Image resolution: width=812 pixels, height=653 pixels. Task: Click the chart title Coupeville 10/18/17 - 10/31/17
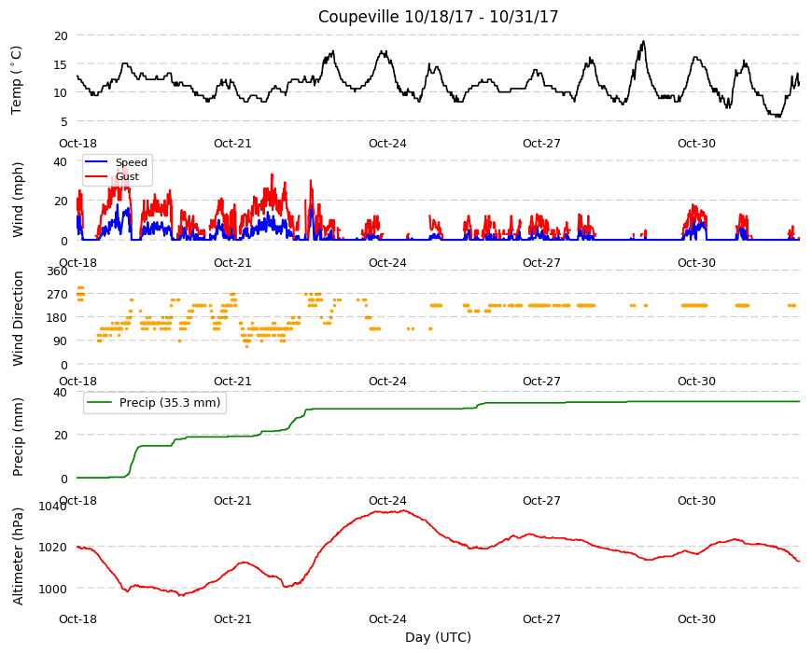pos(438,17)
